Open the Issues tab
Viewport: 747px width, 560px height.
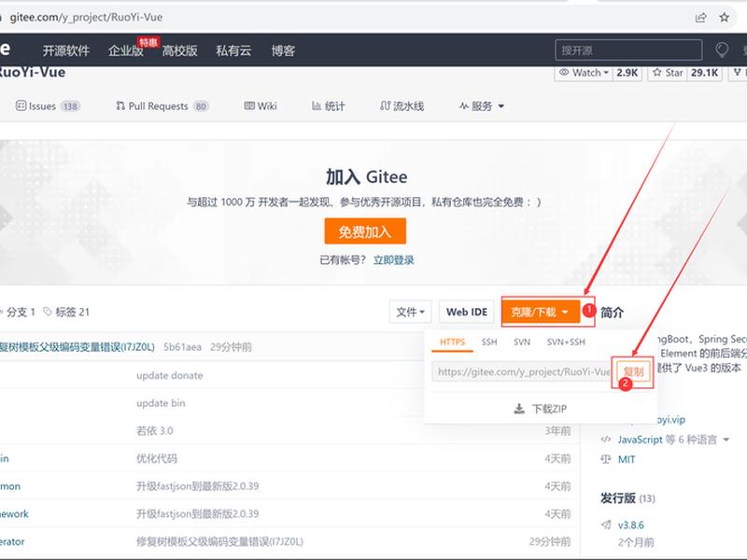point(48,106)
